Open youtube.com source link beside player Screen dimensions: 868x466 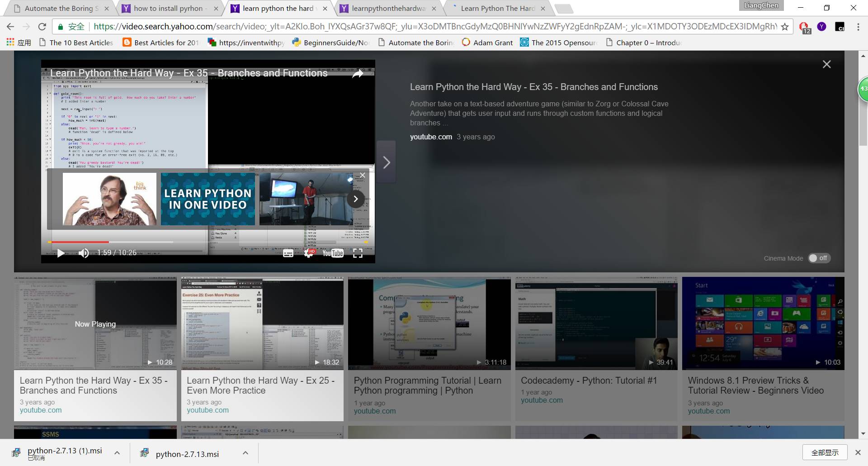(x=431, y=137)
